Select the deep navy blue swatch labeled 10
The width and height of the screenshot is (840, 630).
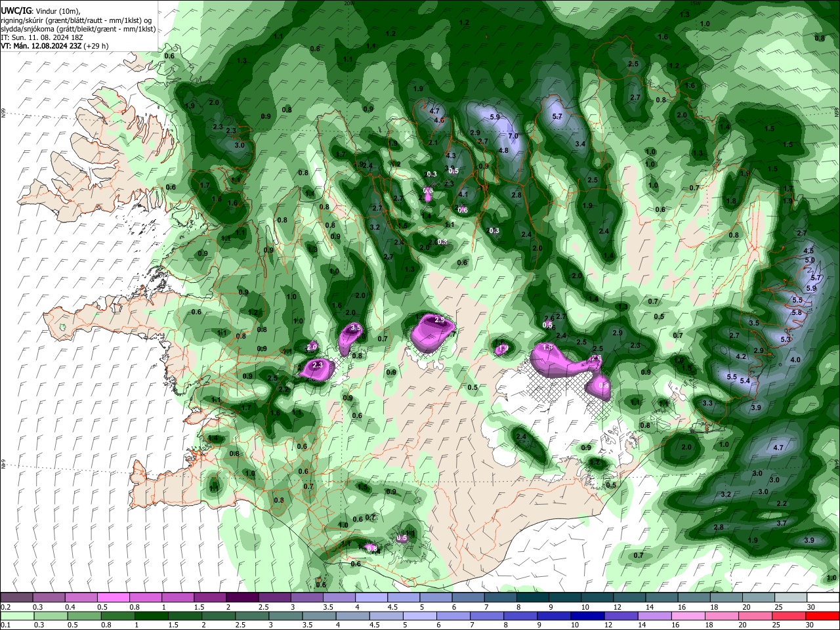pos(587,616)
